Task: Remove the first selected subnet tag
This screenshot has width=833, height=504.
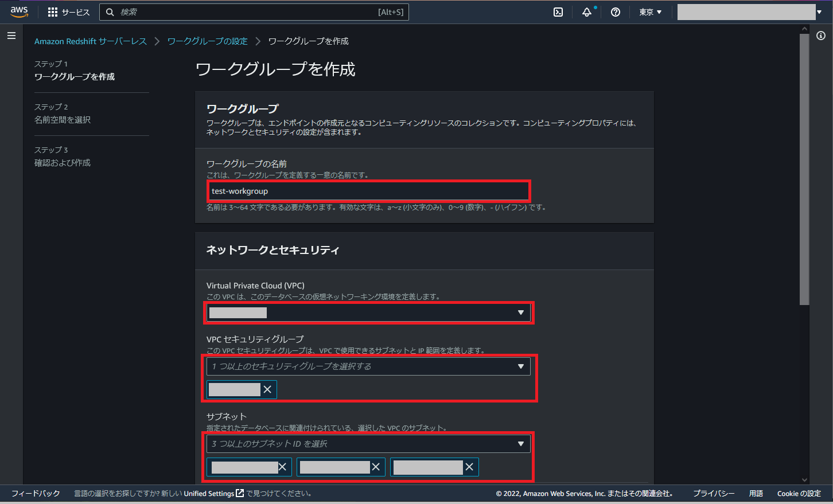Action: tap(282, 467)
